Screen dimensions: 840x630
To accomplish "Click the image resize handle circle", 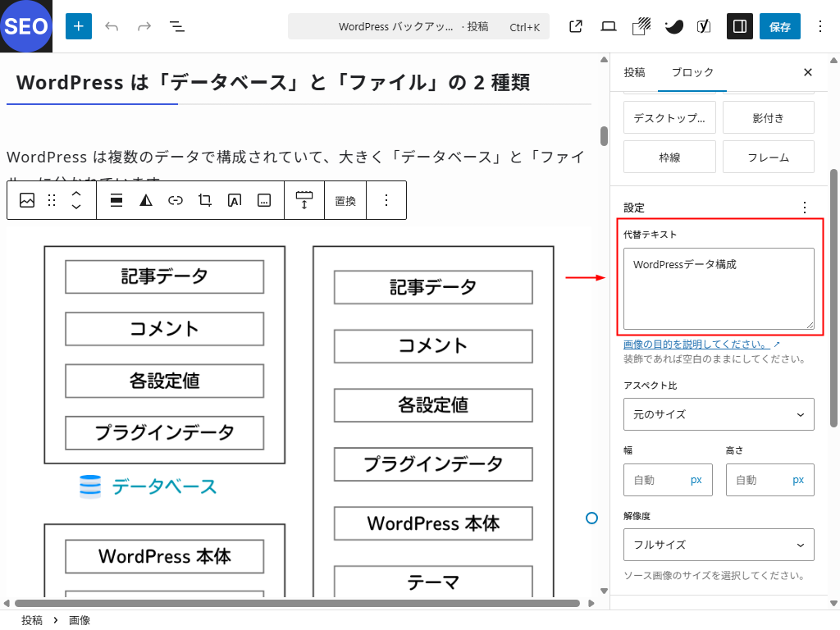I will pyautogui.click(x=591, y=518).
